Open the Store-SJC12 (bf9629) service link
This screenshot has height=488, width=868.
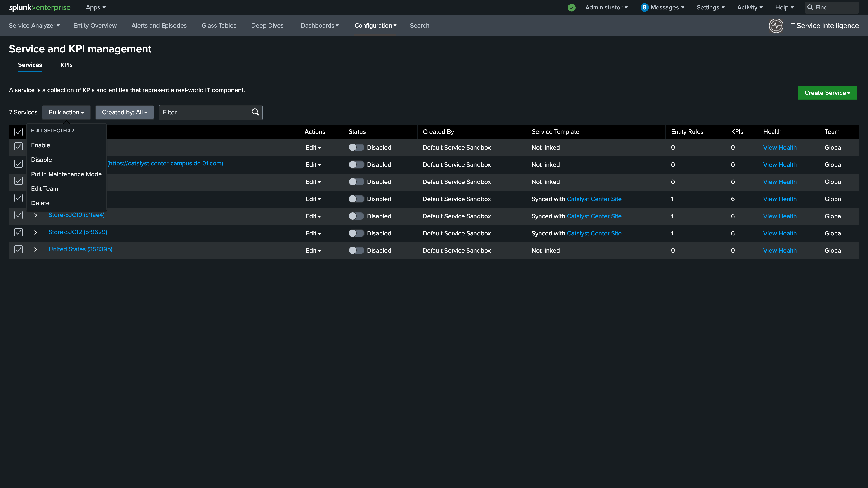(x=78, y=232)
